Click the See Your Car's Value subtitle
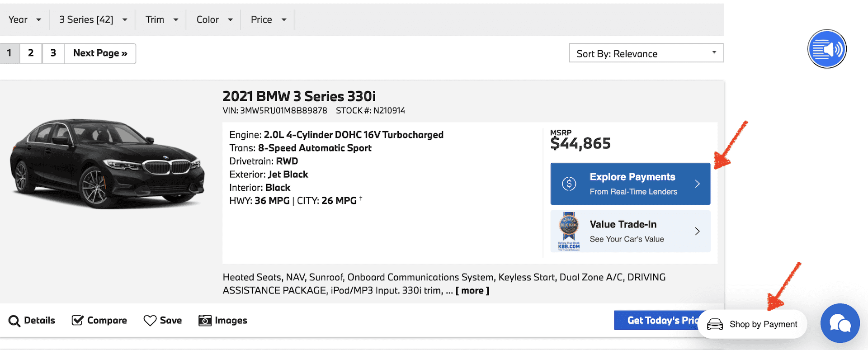The height and width of the screenshot is (350, 868). click(627, 239)
